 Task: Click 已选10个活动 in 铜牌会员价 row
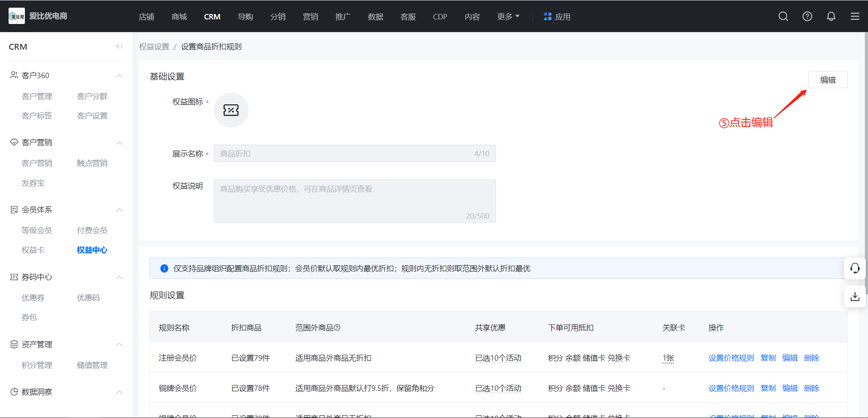(x=498, y=388)
